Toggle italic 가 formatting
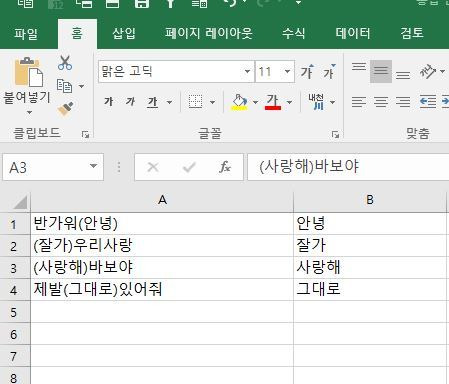Viewport: 449px width, 384px height. click(130, 102)
